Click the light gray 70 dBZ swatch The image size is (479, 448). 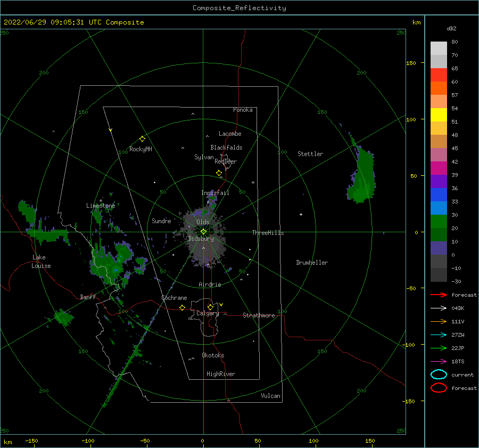click(439, 48)
